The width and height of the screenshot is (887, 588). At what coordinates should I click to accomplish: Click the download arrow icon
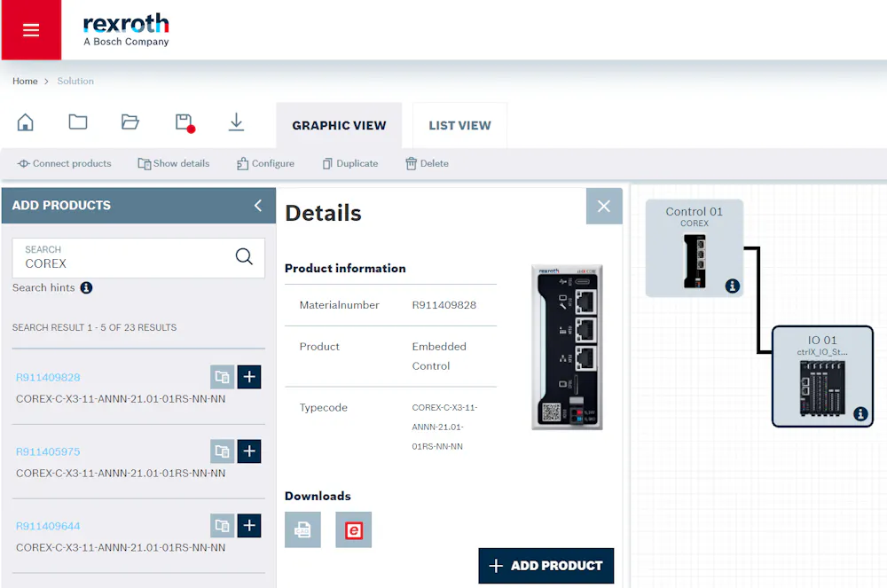[237, 122]
